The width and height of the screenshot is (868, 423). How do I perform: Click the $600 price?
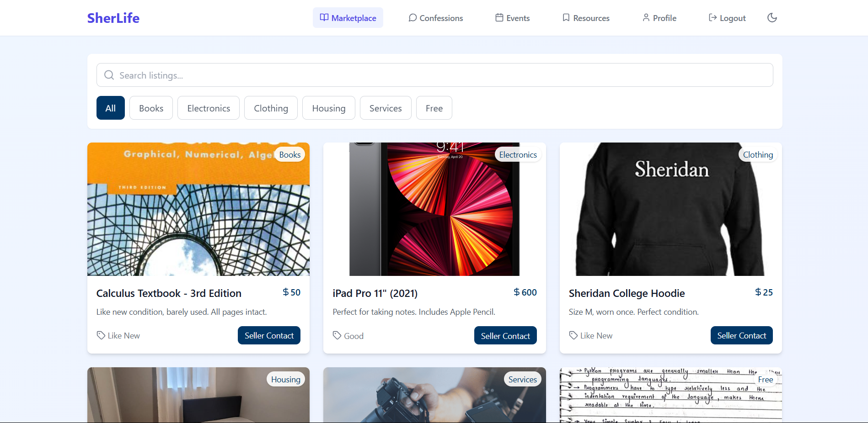[x=525, y=292]
